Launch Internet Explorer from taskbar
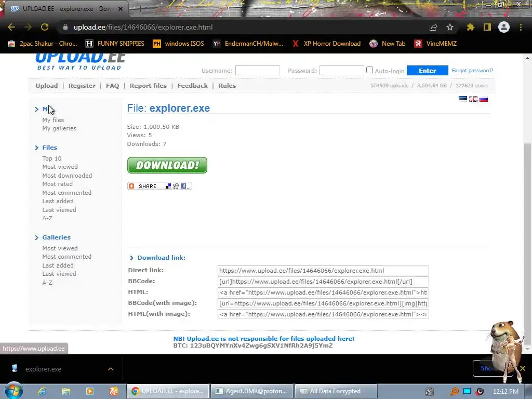Image resolution: width=532 pixels, height=399 pixels. tap(42, 391)
